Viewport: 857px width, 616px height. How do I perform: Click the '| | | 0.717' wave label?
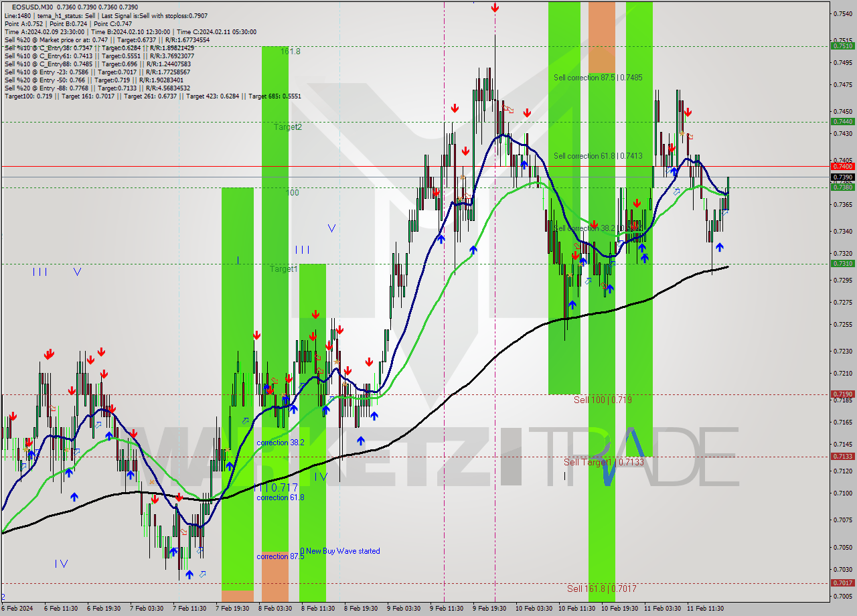pos(275,487)
